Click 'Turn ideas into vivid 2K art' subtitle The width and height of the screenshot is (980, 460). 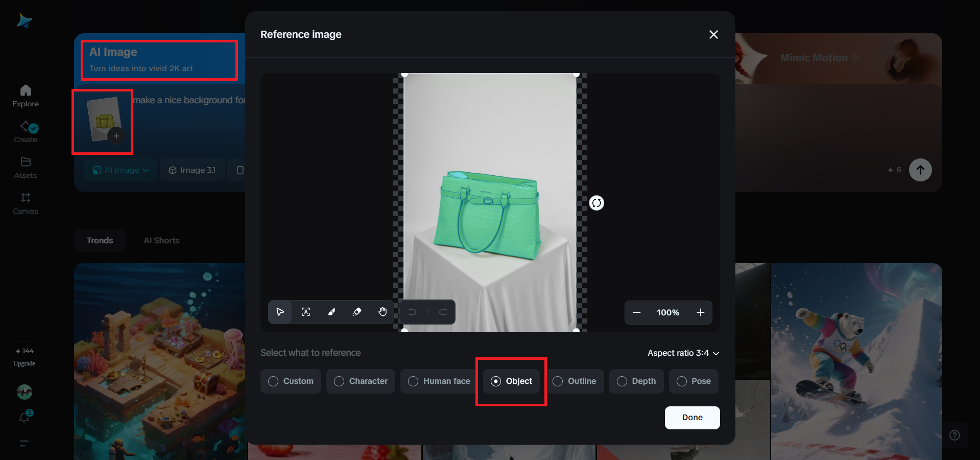tap(141, 68)
